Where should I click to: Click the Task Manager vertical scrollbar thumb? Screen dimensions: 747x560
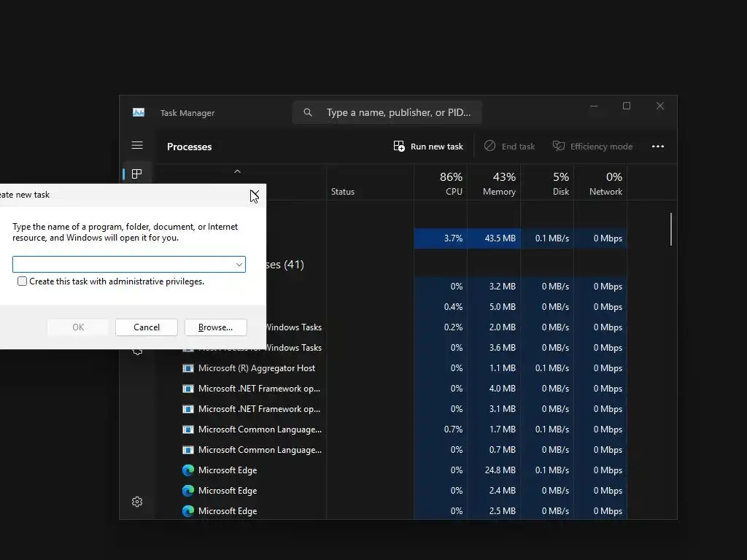pyautogui.click(x=671, y=230)
